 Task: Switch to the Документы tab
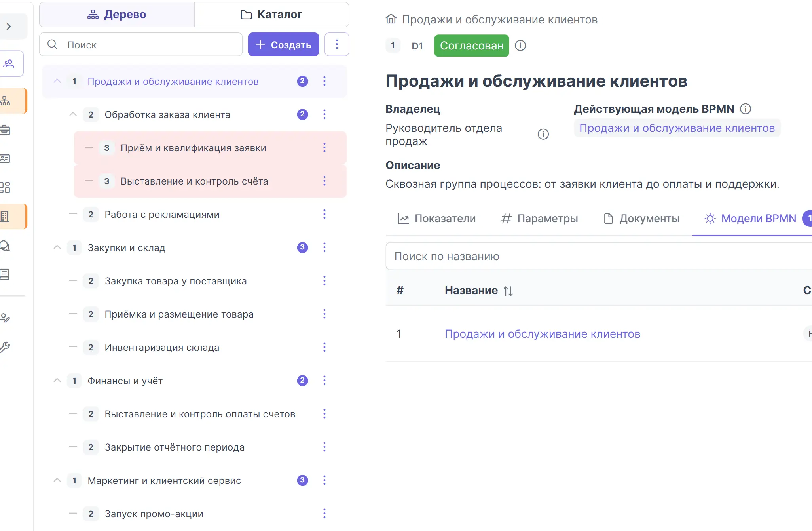641,219
